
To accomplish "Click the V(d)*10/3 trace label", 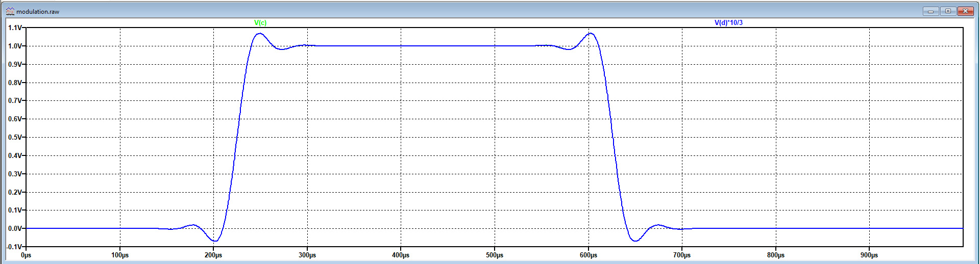I will click(x=728, y=22).
